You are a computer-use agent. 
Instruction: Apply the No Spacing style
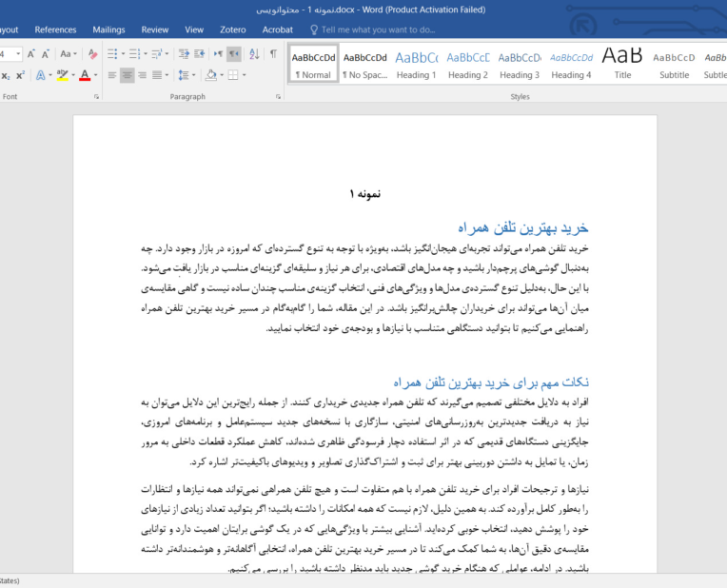click(x=364, y=64)
